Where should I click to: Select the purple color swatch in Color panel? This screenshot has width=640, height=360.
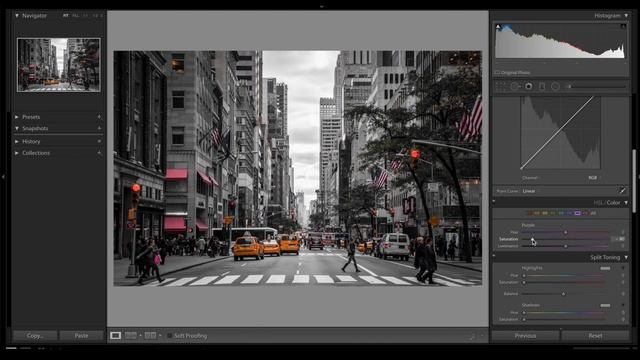coord(577,213)
